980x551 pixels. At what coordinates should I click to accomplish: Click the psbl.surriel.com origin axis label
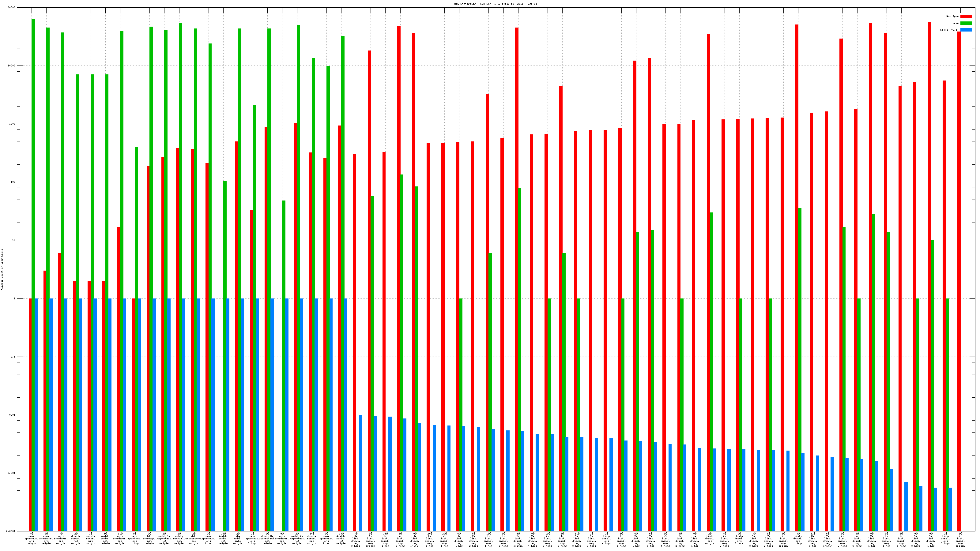179,538
